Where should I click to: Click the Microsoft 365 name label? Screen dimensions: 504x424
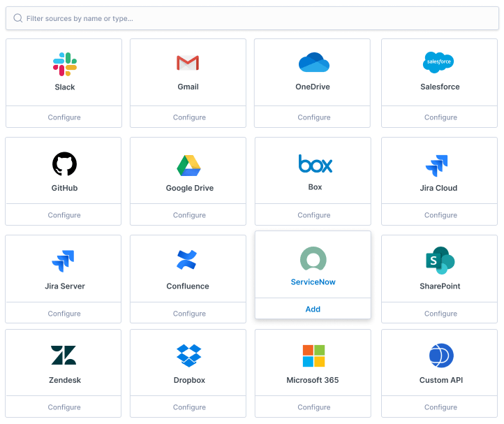tap(313, 380)
